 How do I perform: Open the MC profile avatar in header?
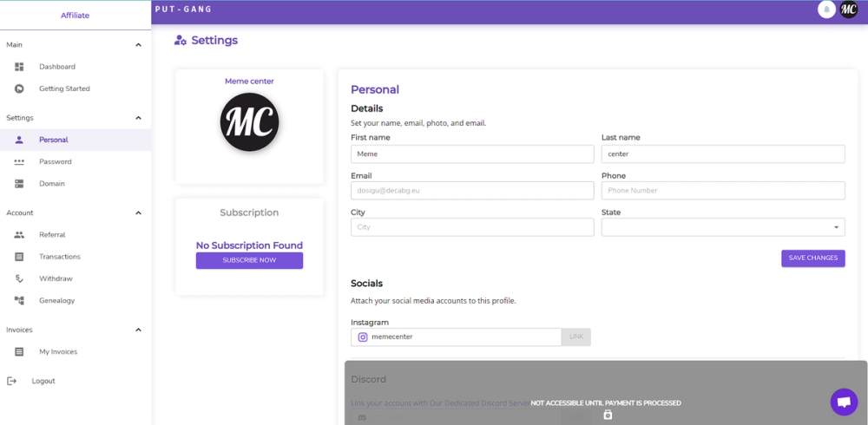[x=849, y=10]
